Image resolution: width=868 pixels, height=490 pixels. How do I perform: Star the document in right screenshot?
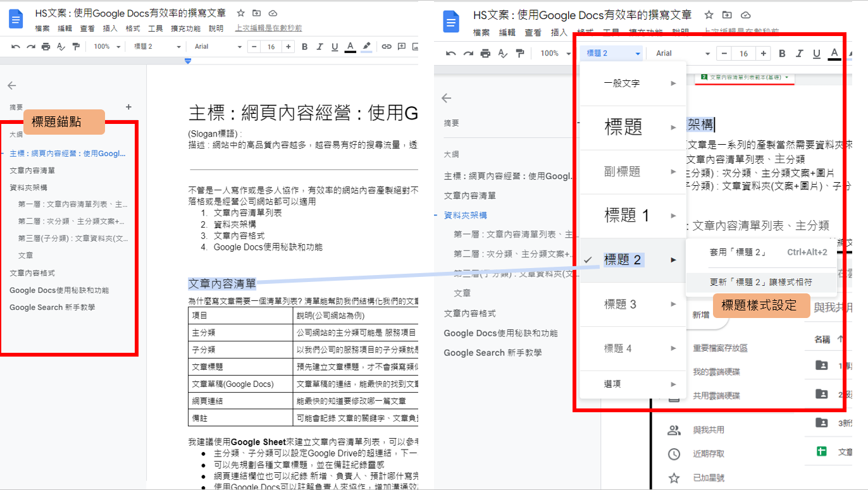709,15
